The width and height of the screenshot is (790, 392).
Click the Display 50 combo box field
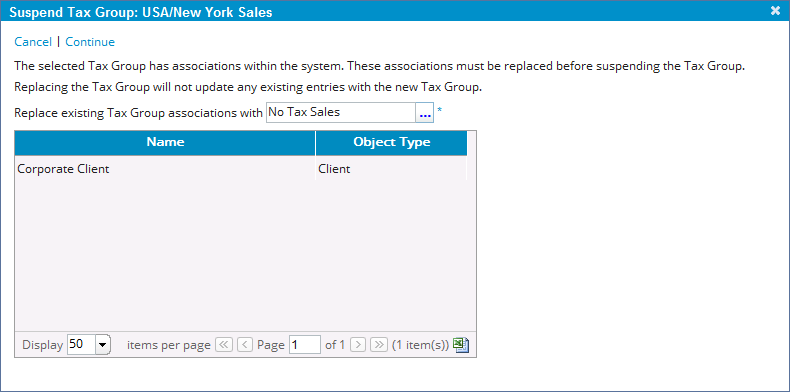88,345
